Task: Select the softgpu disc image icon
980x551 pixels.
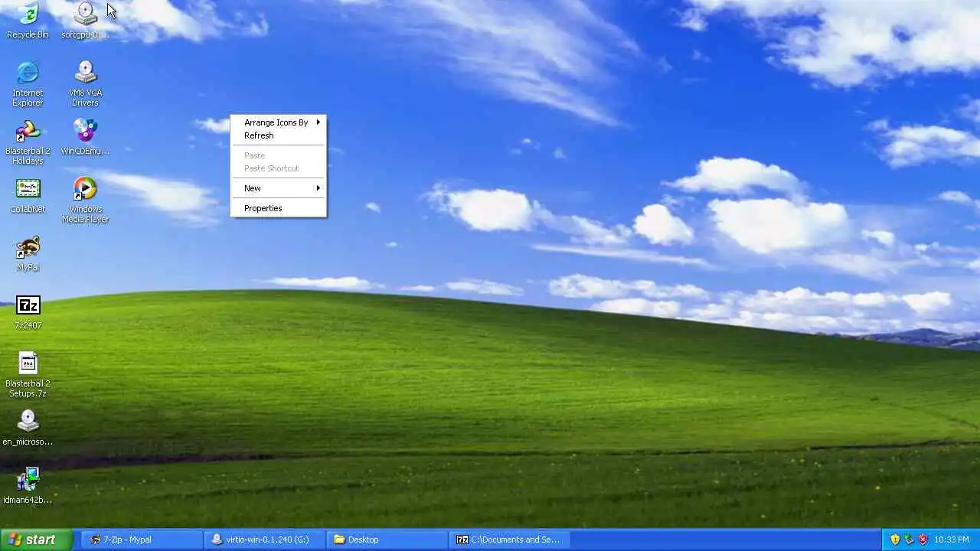Action: pyautogui.click(x=85, y=20)
